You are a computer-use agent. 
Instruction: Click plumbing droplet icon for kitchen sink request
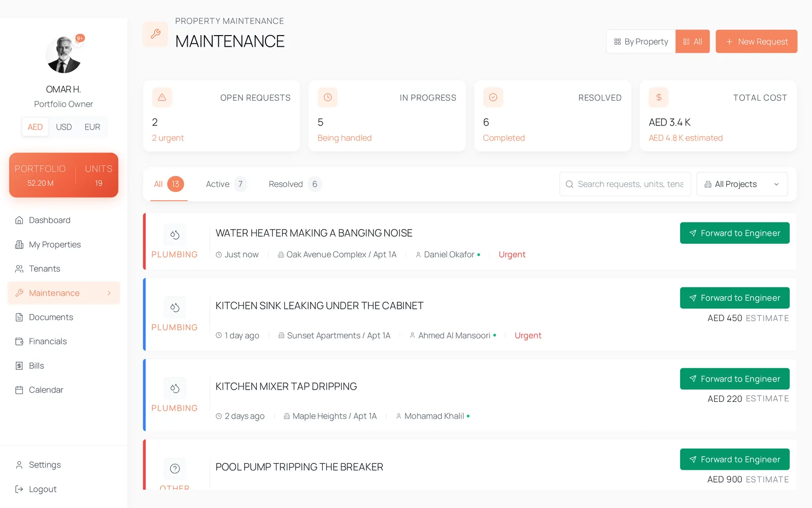tap(175, 307)
